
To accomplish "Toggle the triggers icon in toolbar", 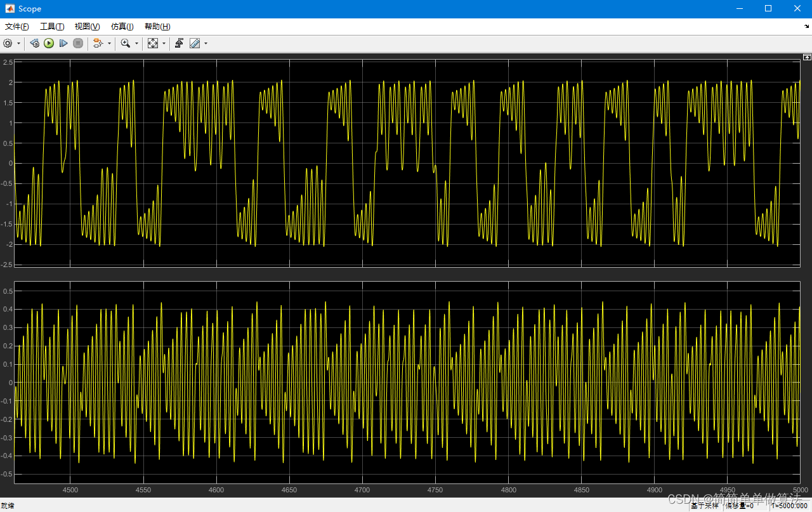I will pyautogui.click(x=180, y=43).
